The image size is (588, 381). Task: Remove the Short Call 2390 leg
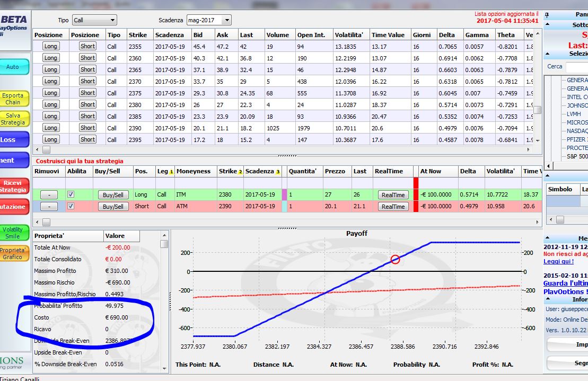tap(49, 207)
